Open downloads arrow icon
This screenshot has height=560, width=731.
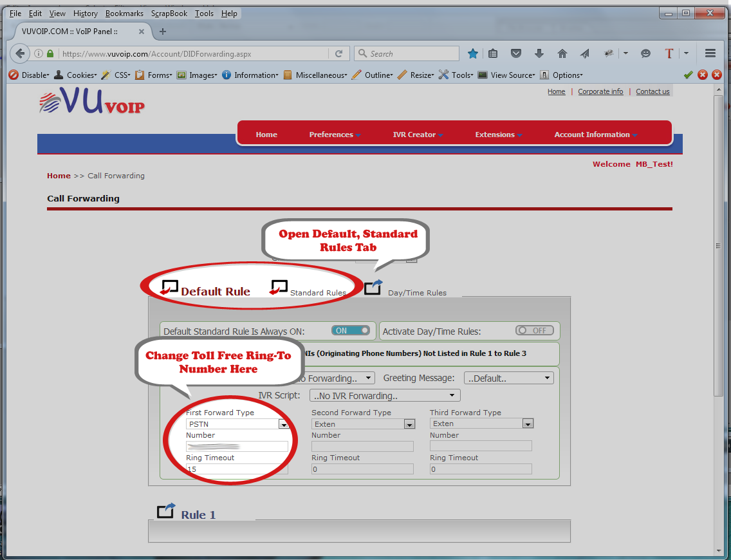(539, 53)
